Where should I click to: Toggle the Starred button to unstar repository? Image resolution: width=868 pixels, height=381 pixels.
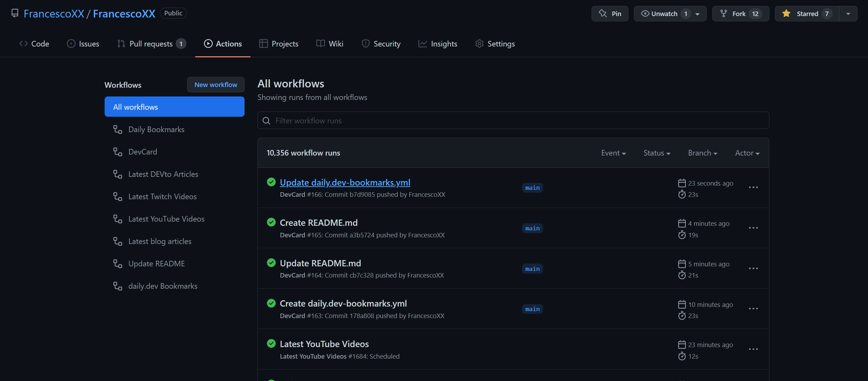tap(807, 14)
